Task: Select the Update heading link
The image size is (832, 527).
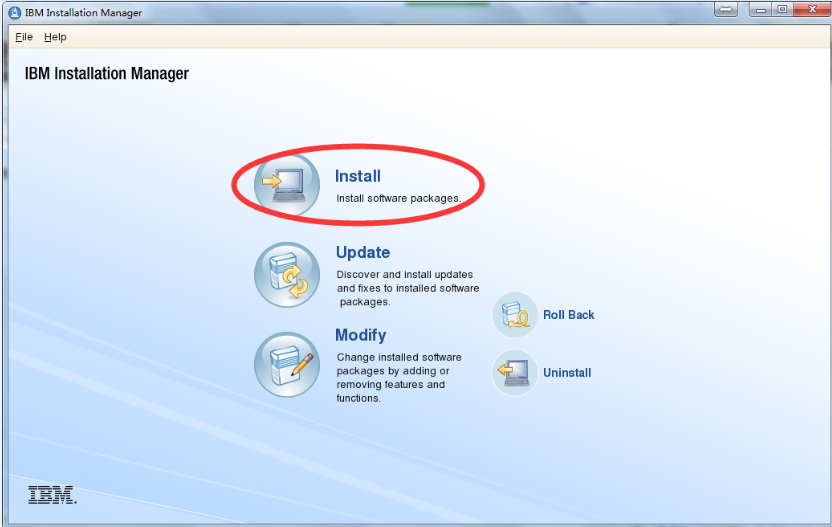Action: 363,252
